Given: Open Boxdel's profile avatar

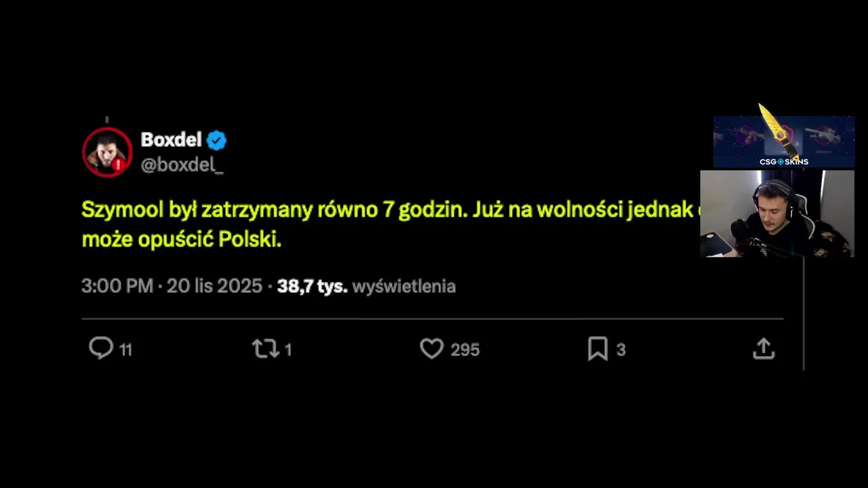Looking at the screenshot, I should [x=107, y=152].
